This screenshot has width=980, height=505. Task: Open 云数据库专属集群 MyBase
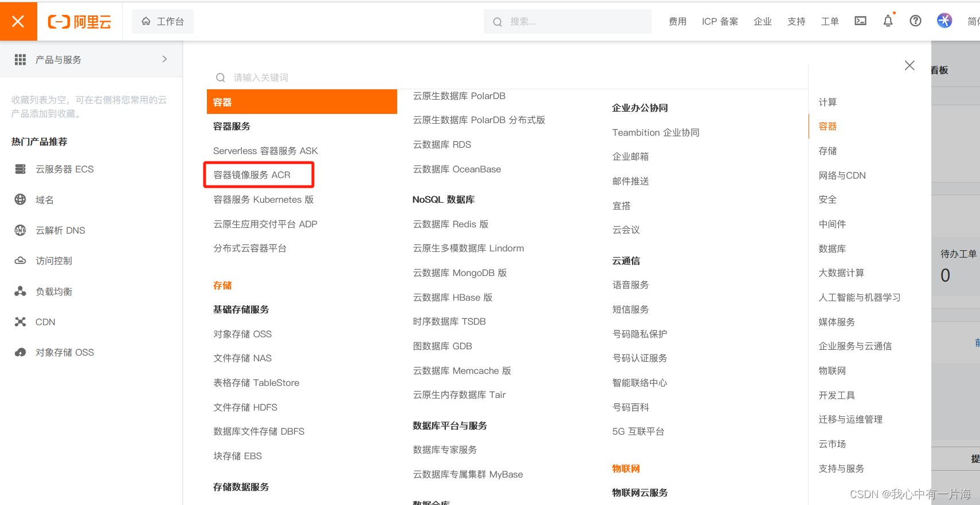(468, 474)
